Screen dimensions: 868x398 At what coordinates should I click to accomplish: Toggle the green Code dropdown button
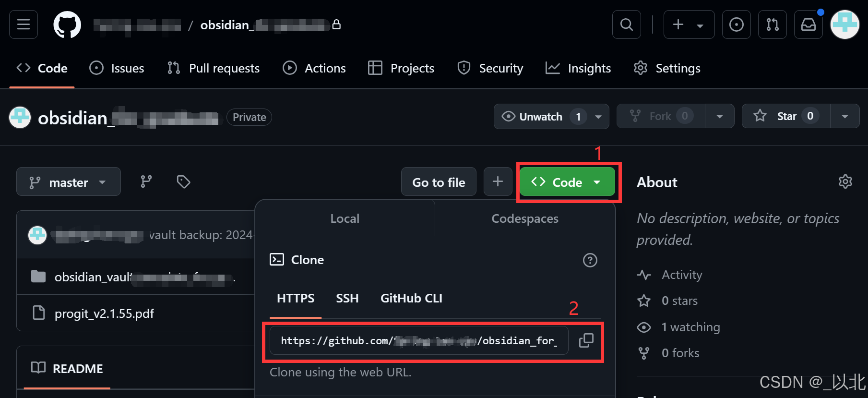567,182
